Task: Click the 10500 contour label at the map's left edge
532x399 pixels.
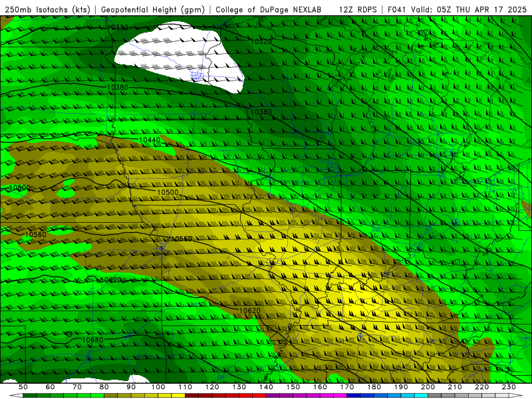Action: [20, 188]
